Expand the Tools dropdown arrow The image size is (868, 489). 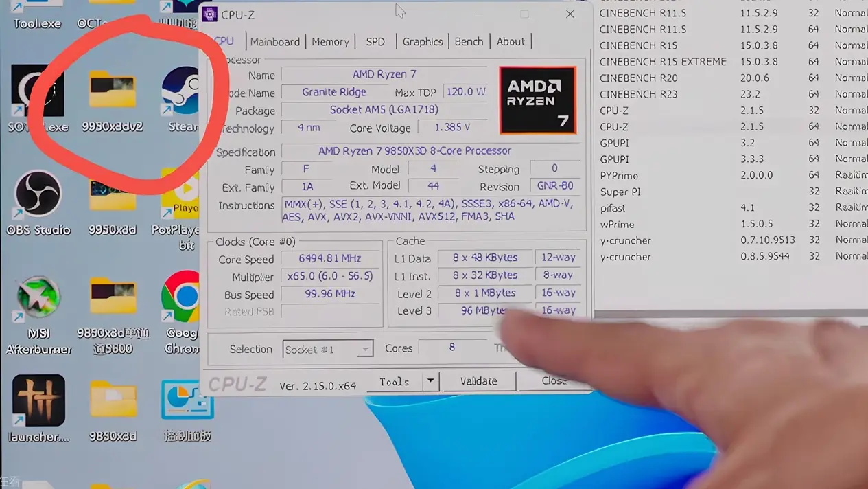coord(430,381)
